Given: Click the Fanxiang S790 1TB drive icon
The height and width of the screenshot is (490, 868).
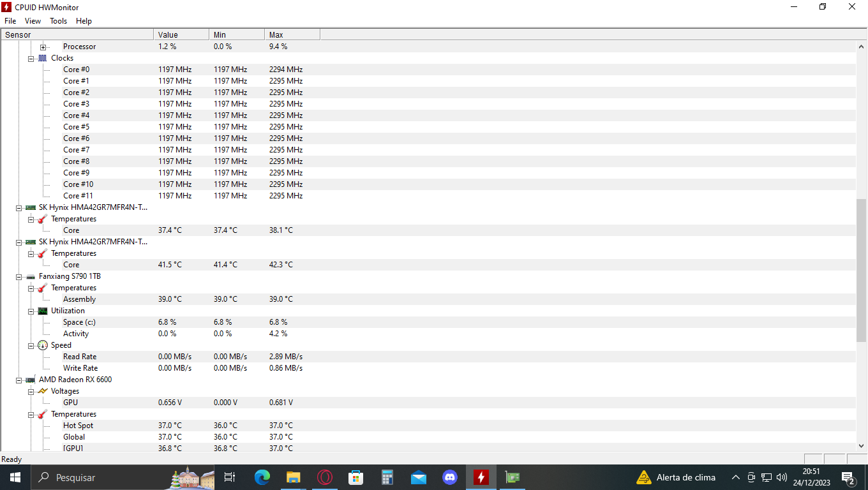Looking at the screenshot, I should 31,276.
